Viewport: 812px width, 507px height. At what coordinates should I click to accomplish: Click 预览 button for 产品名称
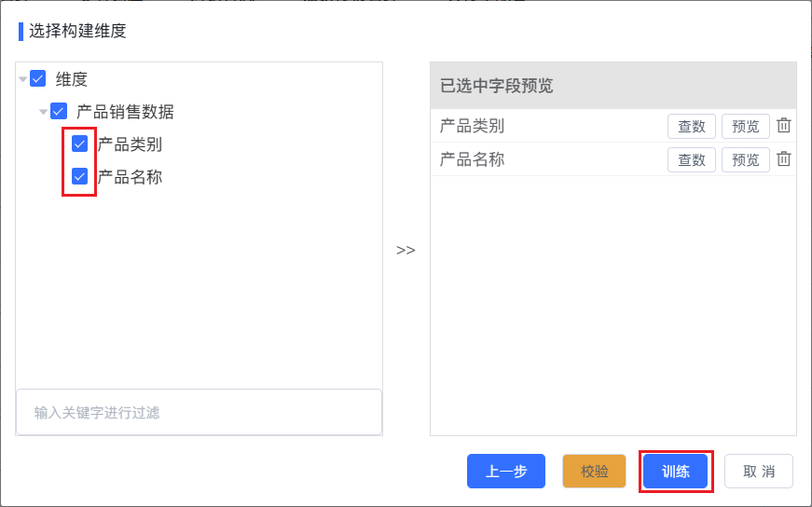pyautogui.click(x=745, y=159)
